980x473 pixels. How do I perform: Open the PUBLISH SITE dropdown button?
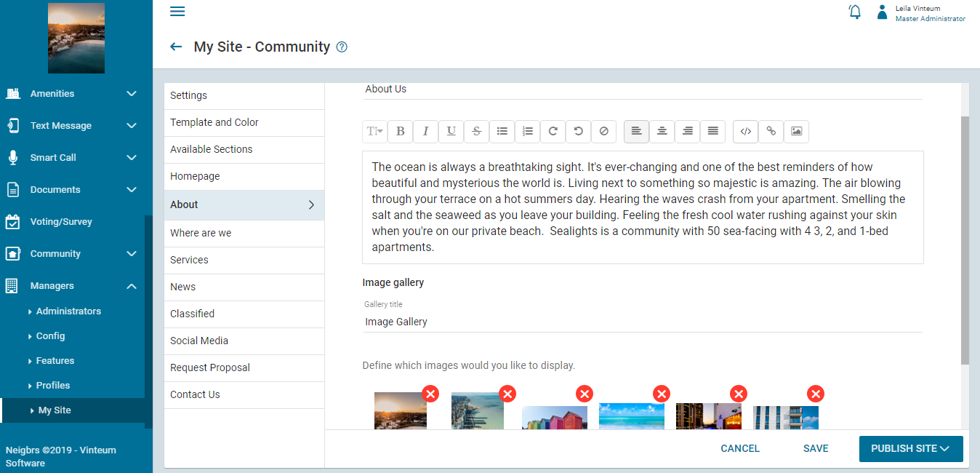click(x=910, y=449)
